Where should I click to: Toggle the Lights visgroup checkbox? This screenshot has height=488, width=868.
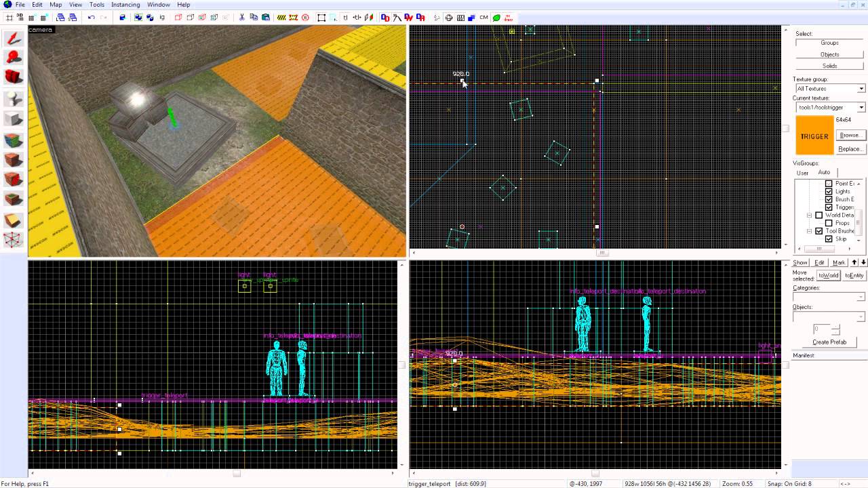click(x=829, y=191)
